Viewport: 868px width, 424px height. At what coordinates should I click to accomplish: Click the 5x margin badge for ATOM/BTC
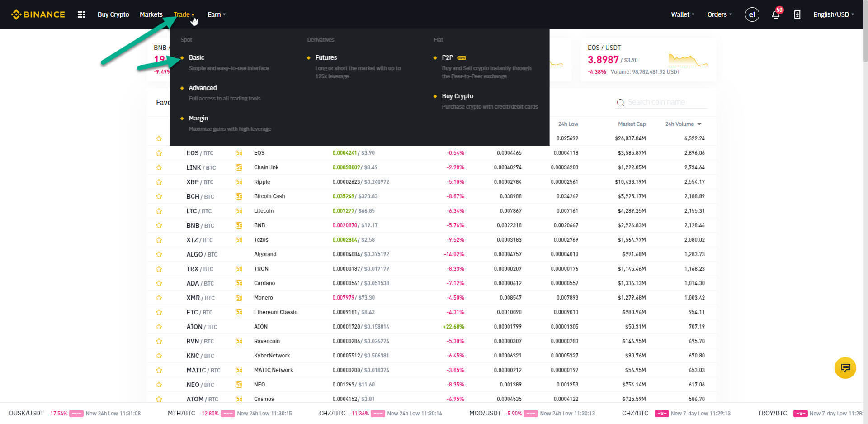[x=239, y=399]
